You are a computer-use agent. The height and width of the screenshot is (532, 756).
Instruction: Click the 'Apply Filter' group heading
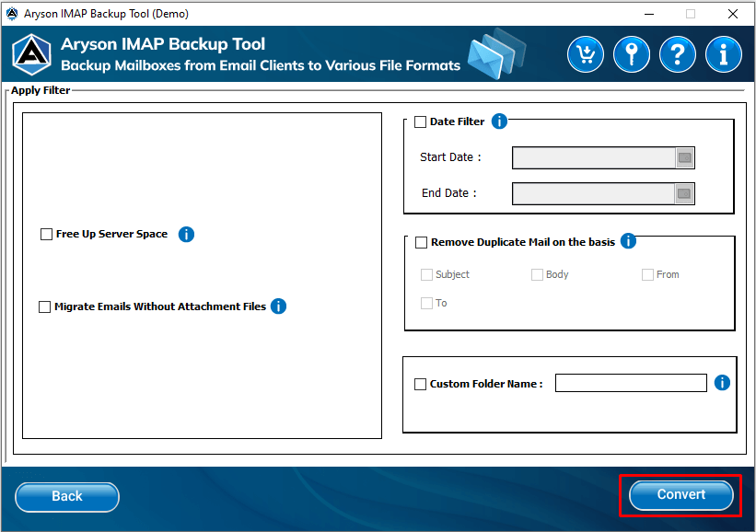coord(41,90)
